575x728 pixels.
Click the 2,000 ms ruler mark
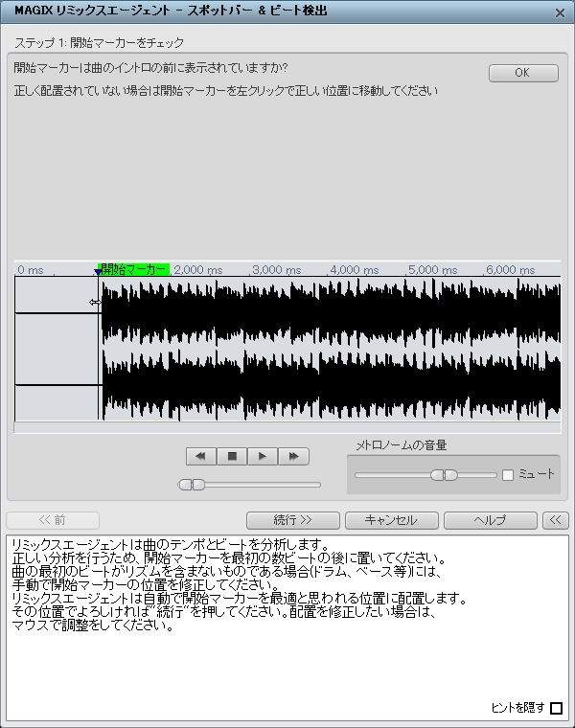pos(198,270)
